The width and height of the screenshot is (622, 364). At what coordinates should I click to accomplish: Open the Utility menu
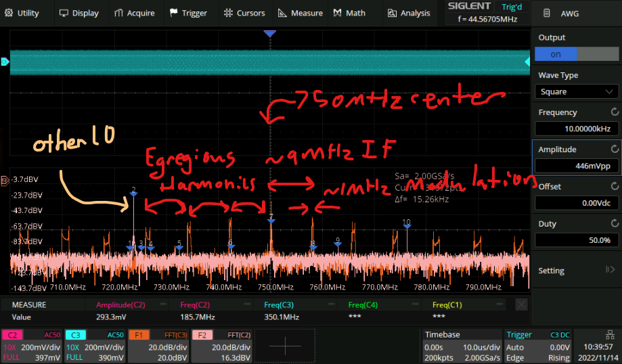pyautogui.click(x=22, y=13)
